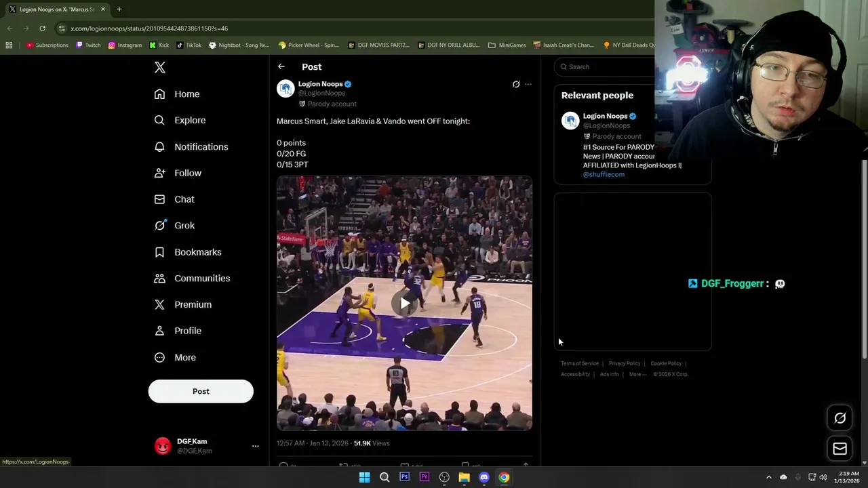Expand the footer More menu
The width and height of the screenshot is (868, 488).
click(637, 374)
